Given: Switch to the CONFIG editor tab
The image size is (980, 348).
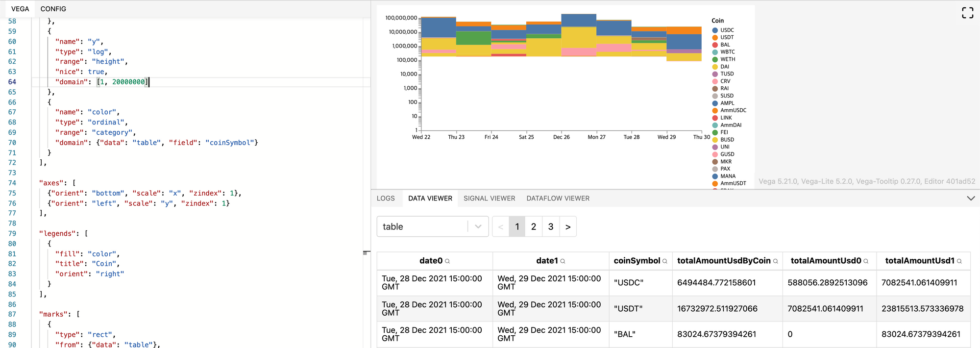Looking at the screenshot, I should [x=53, y=9].
